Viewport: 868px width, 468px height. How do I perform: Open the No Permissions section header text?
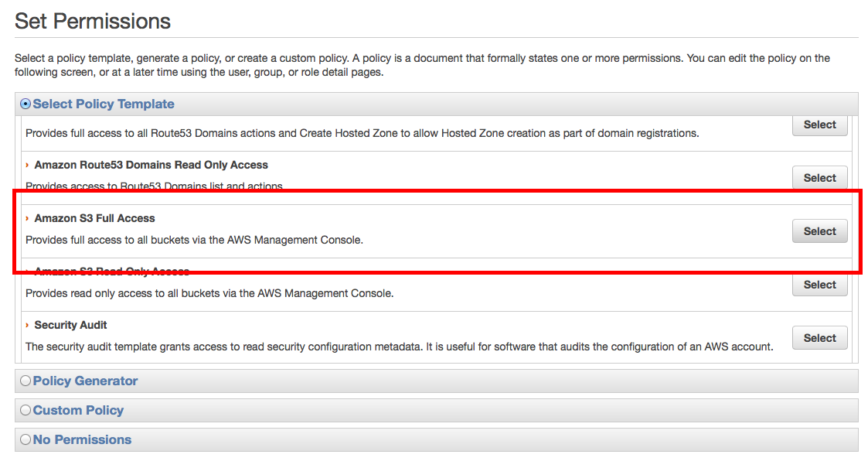click(x=82, y=439)
